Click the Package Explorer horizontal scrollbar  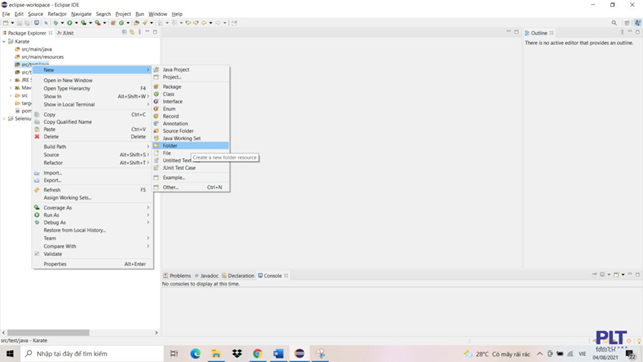pyautogui.click(x=48, y=332)
